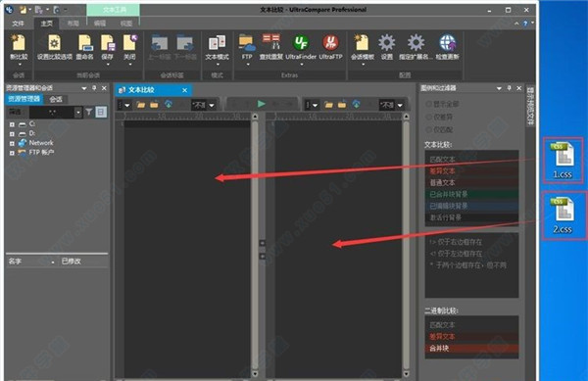The height and width of the screenshot is (381, 588).
Task: Click the Merged Block Background color swatch
Action: (471, 194)
